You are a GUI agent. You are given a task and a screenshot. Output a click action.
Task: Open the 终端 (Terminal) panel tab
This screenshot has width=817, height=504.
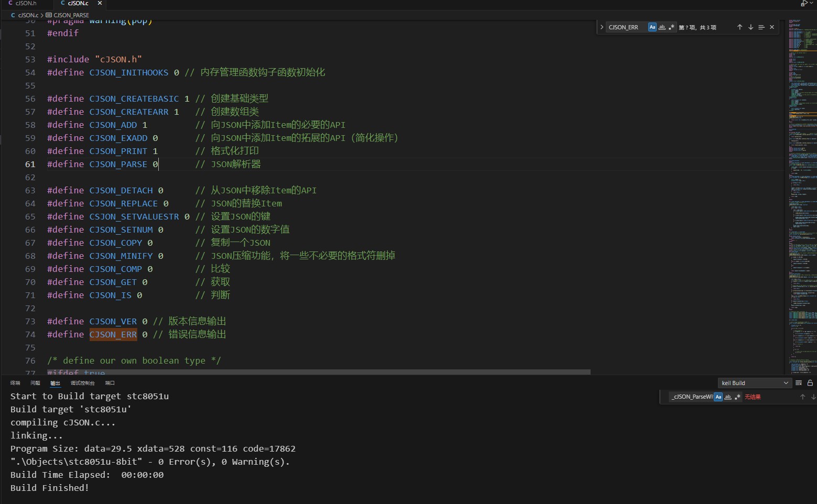pyautogui.click(x=15, y=383)
